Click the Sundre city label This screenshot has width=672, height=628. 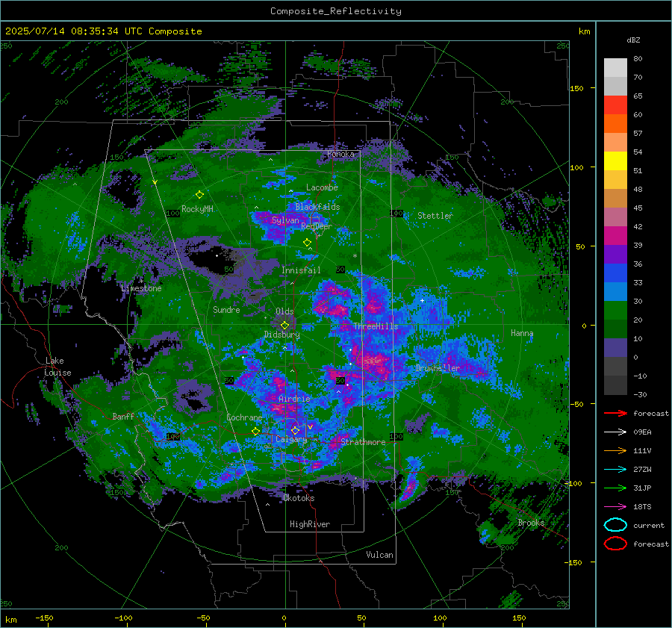[x=226, y=309]
